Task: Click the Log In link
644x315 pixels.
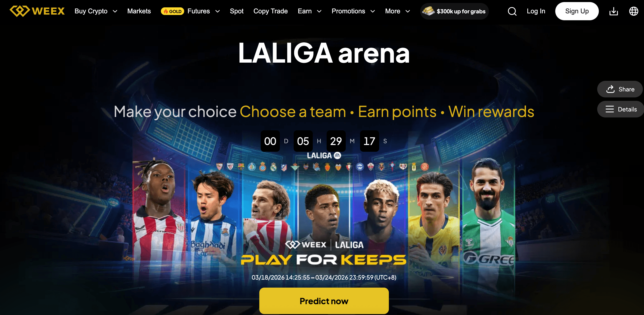Action: click(536, 11)
